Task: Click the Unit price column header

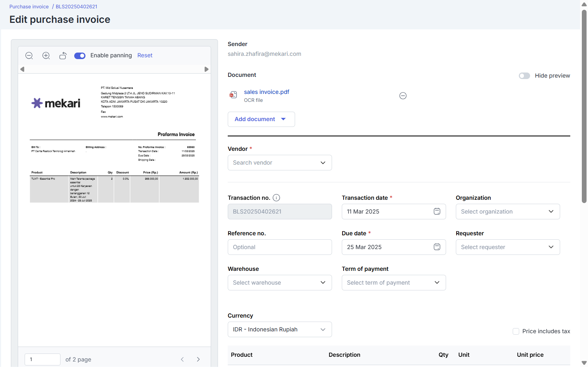Action: [530, 355]
